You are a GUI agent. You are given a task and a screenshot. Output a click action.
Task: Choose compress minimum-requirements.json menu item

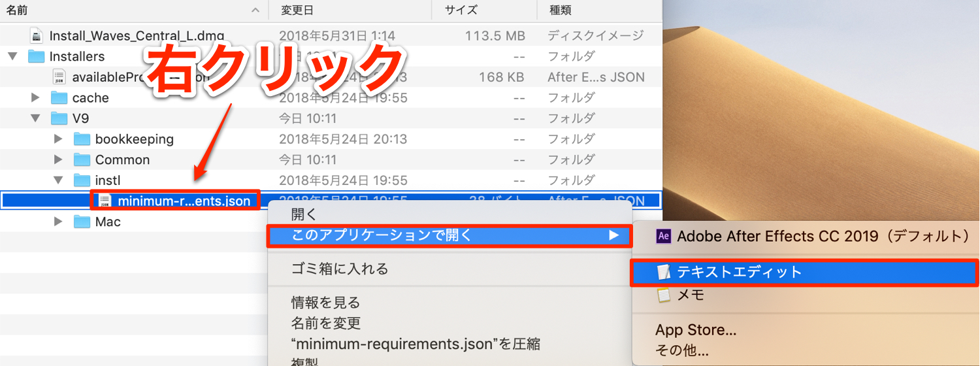(450, 344)
